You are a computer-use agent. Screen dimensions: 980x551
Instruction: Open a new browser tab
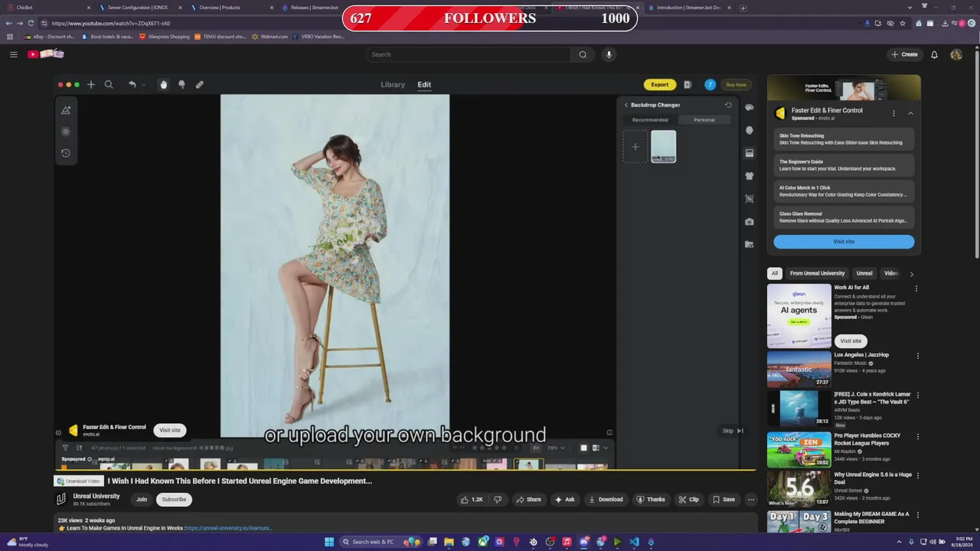click(743, 8)
